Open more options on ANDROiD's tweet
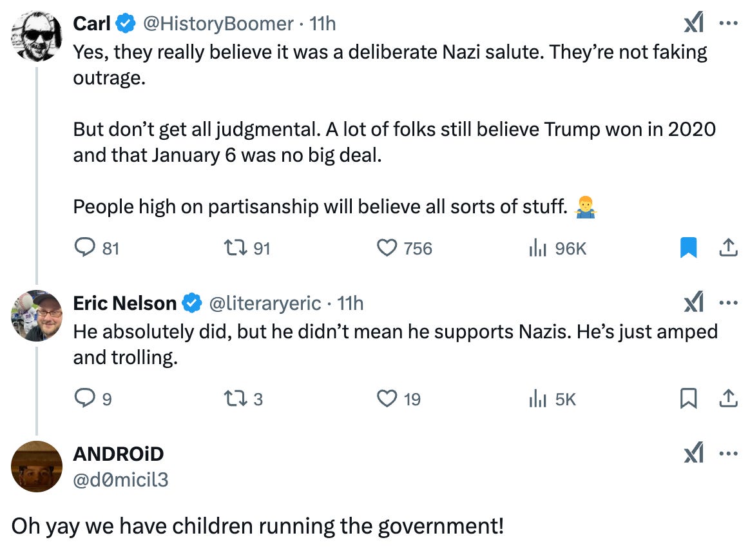Image resolution: width=750 pixels, height=560 pixels. 727,454
